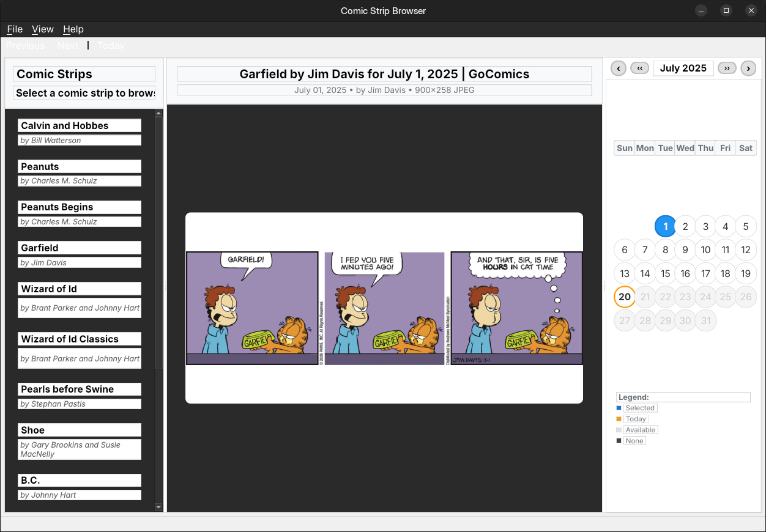Open the View menu
This screenshot has height=532, width=766.
click(x=43, y=29)
